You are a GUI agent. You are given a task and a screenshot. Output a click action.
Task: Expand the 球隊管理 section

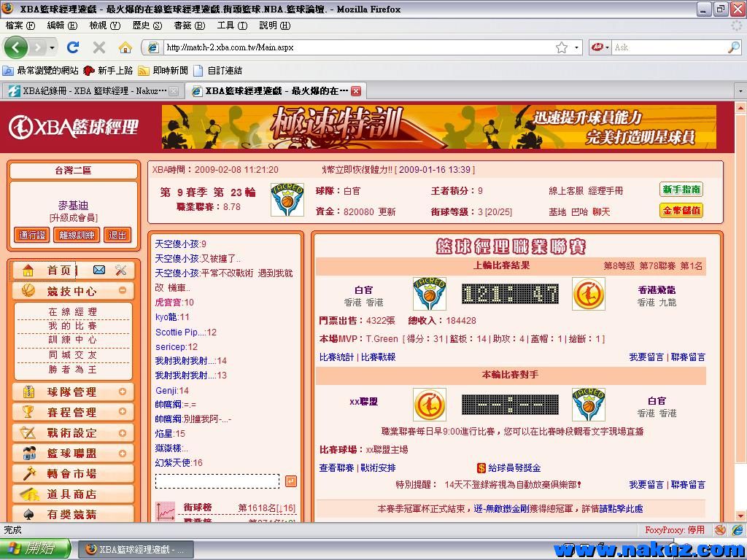123,392
